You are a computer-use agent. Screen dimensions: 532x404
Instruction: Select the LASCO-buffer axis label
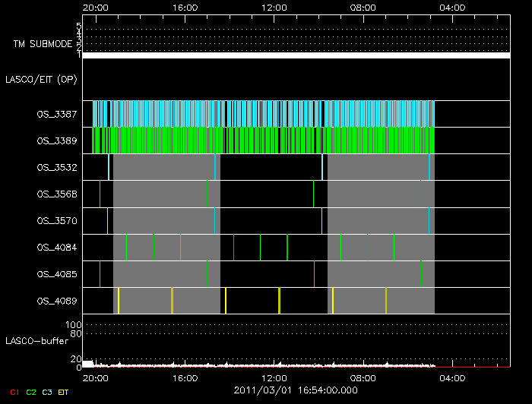click(36, 340)
